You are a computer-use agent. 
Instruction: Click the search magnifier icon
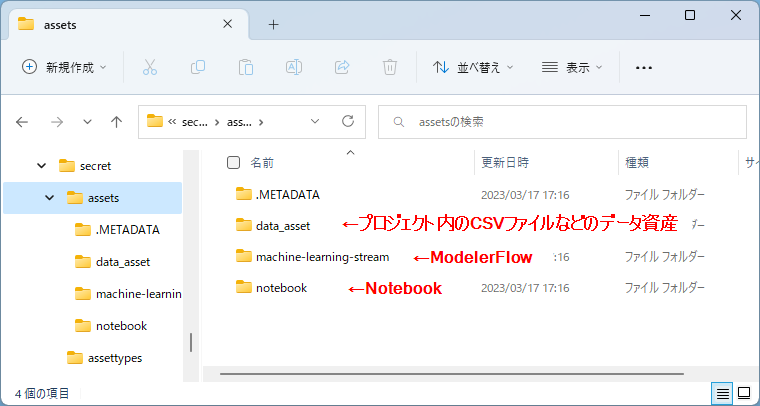click(x=399, y=122)
